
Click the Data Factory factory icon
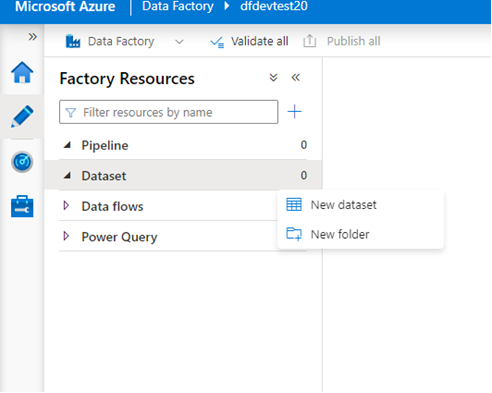[x=73, y=41]
